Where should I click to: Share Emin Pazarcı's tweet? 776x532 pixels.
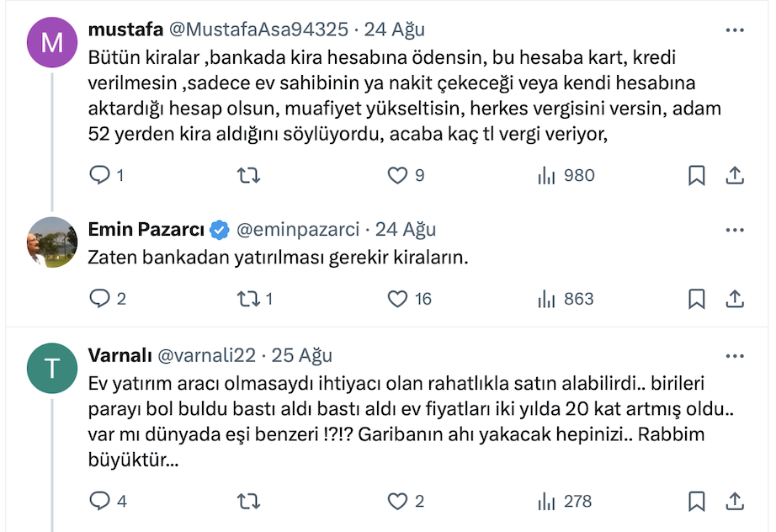[x=734, y=298]
